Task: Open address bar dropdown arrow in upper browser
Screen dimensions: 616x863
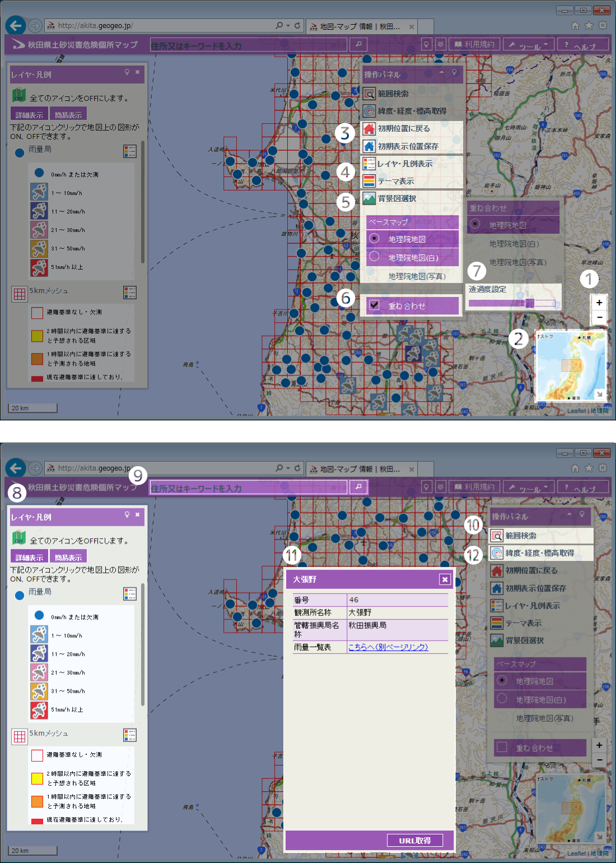Action: click(x=288, y=25)
